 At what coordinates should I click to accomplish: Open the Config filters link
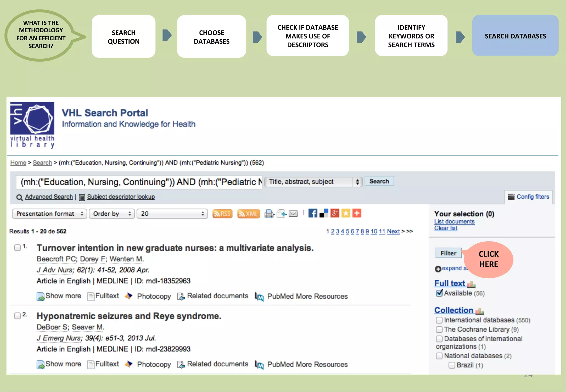(x=533, y=197)
